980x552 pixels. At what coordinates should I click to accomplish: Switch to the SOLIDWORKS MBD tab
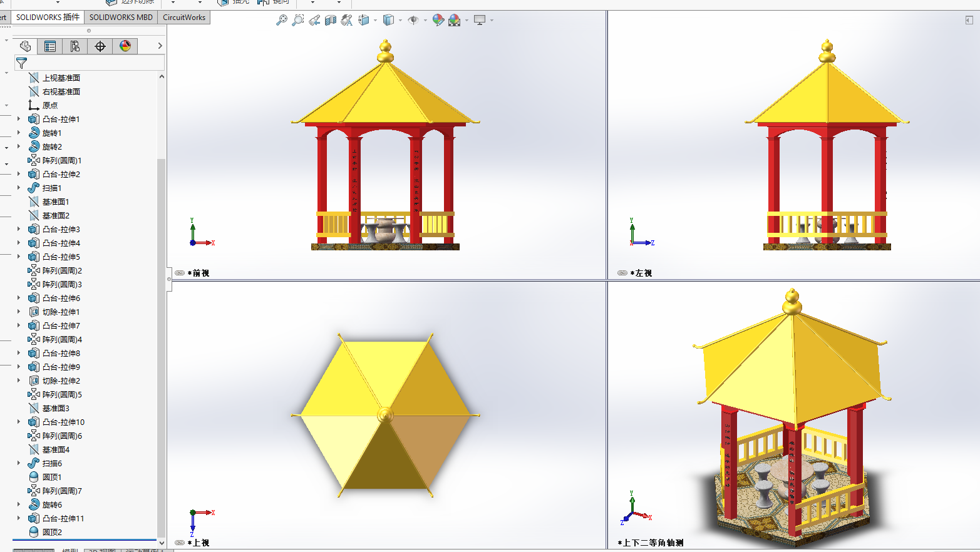click(x=121, y=17)
